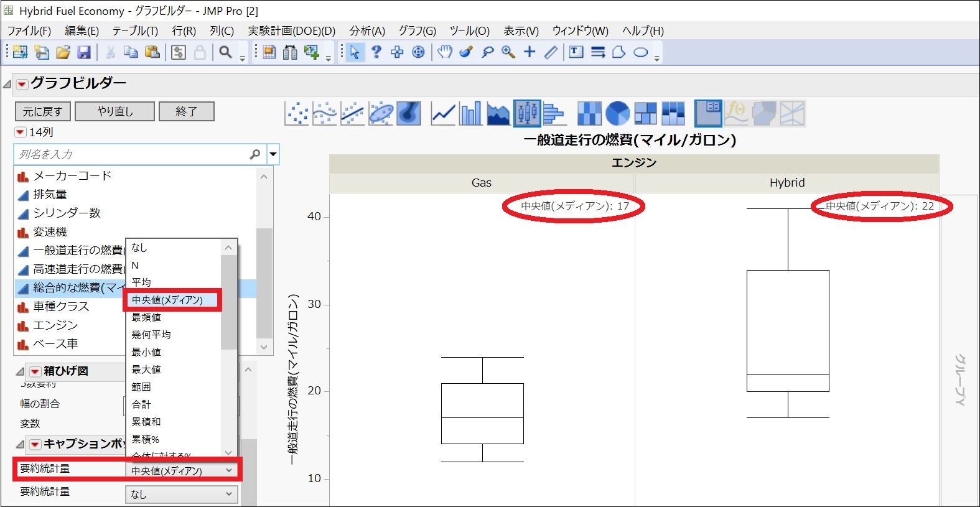Screen dimensions: 980x507
Task: Collapse the グラフビルダー outline triangle
Action: coord(7,84)
